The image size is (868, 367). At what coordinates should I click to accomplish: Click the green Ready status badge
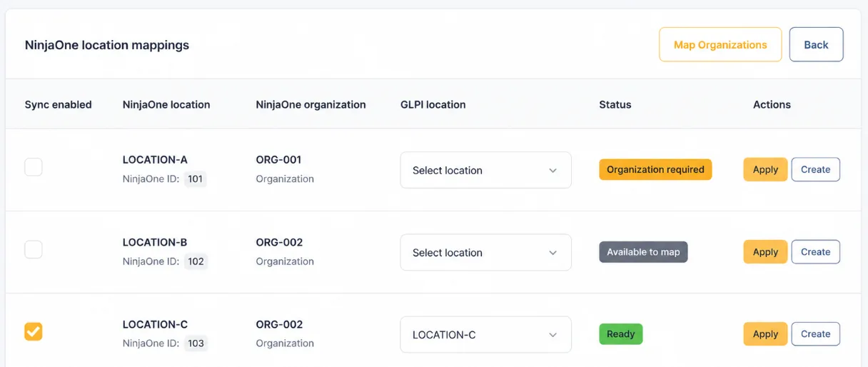click(620, 333)
